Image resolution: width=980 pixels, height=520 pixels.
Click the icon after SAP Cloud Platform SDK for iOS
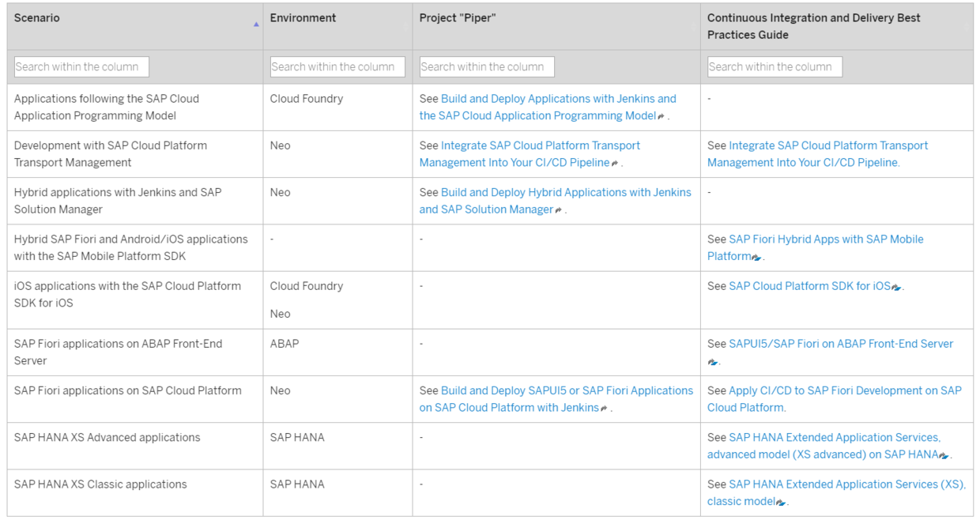[x=896, y=287]
